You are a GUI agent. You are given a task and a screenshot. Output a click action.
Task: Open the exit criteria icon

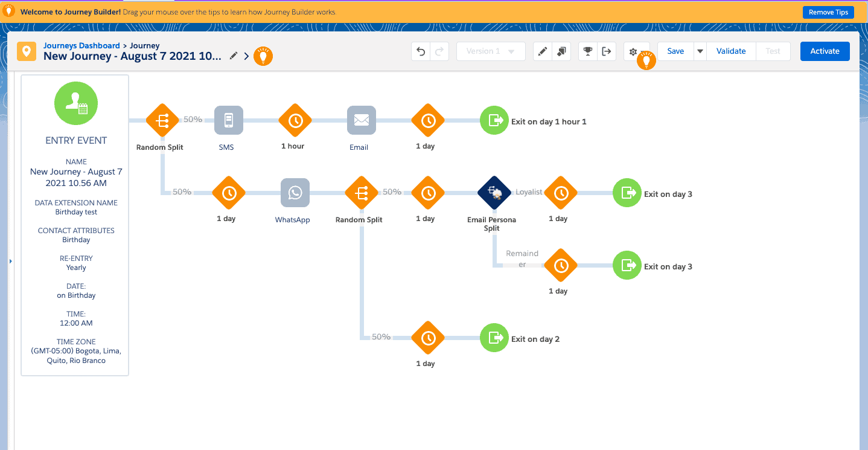[x=606, y=51]
